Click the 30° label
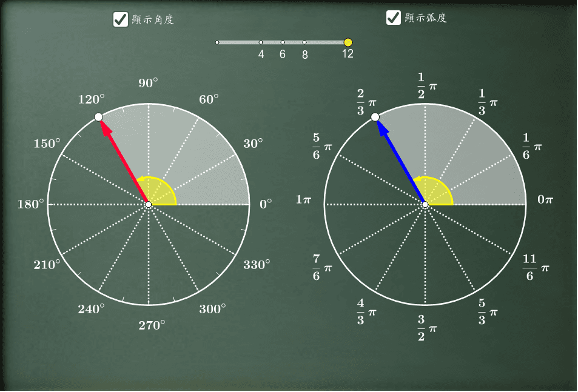This screenshot has height=392, width=578. click(x=253, y=143)
